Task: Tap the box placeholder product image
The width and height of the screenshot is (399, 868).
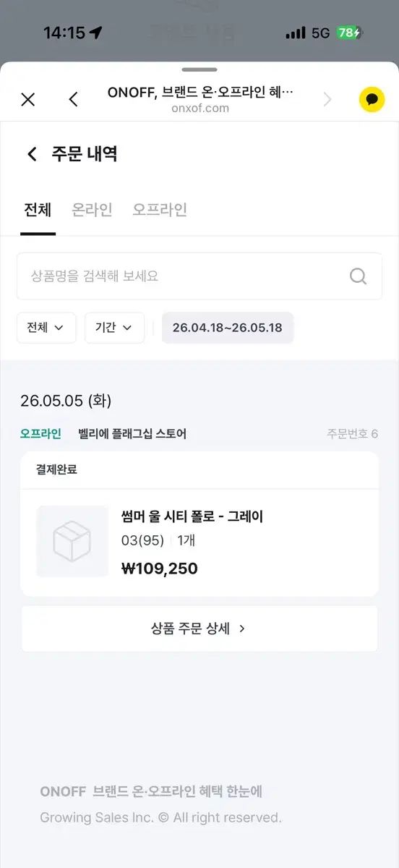Action: coord(72,542)
